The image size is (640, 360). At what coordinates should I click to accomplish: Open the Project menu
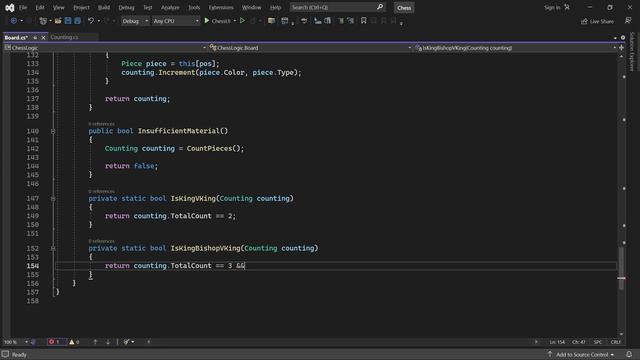(81, 7)
